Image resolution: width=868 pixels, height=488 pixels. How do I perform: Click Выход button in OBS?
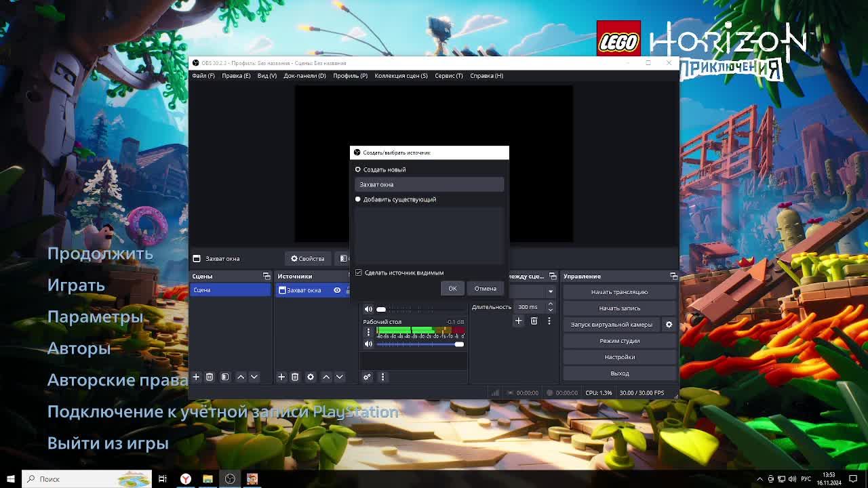point(619,373)
